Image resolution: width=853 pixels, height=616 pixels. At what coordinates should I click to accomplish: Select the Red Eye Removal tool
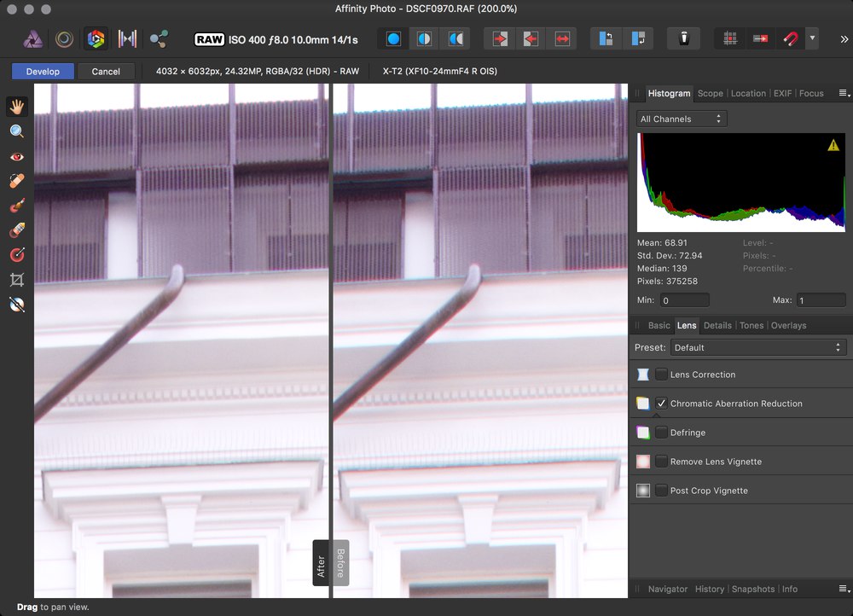coord(17,157)
